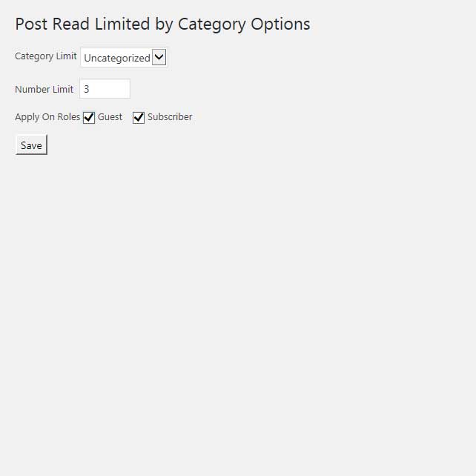The image size is (476, 476).
Task: Click the chevron icon beside Uncategorized
Action: pyautogui.click(x=159, y=57)
